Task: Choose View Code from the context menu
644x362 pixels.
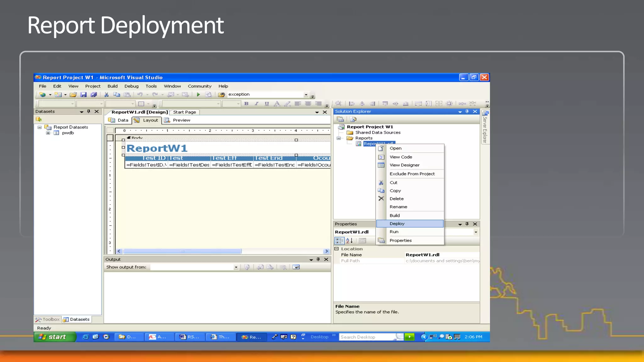Action: [410, 157]
